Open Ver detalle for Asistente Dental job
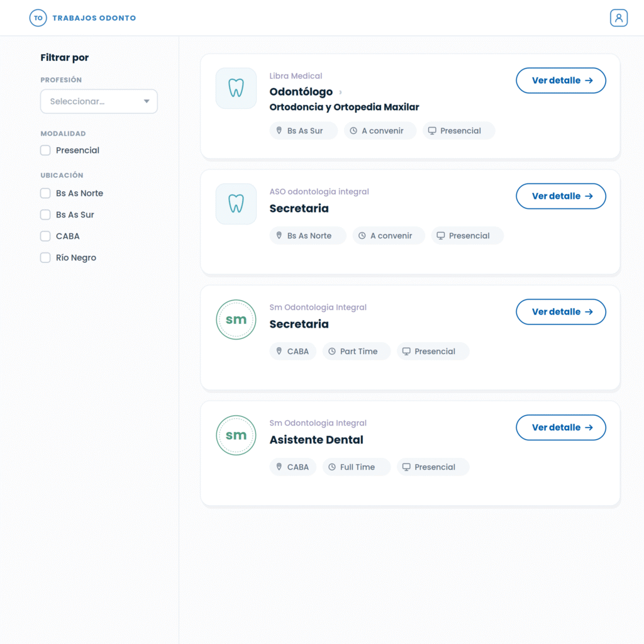The height and width of the screenshot is (644, 644). click(561, 428)
